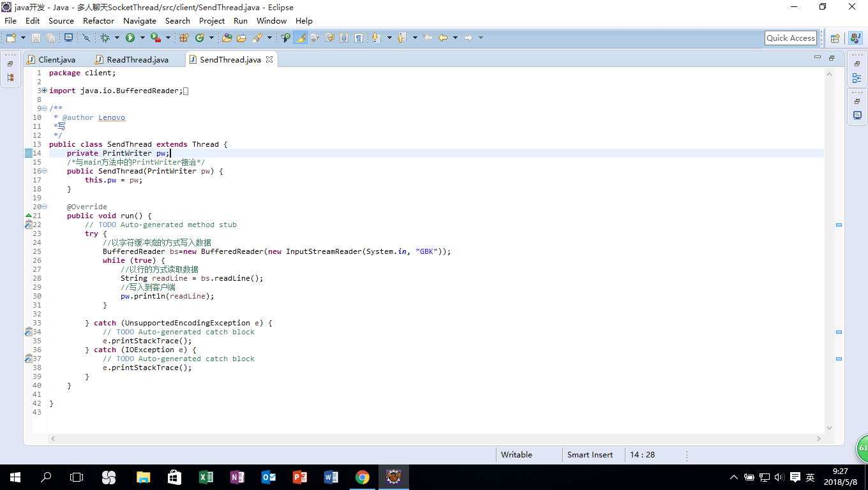The width and height of the screenshot is (868, 490).
Task: Click the New Java Class icon
Action: click(x=200, y=38)
